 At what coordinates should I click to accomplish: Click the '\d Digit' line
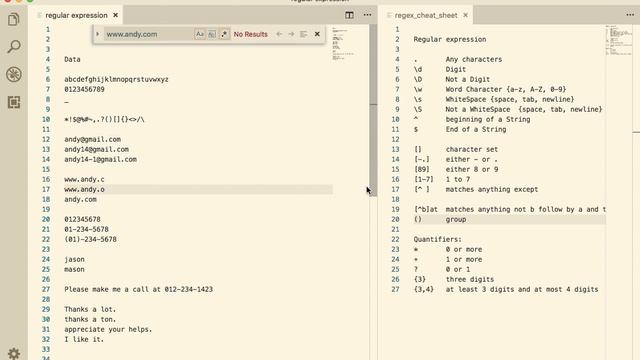[x=440, y=69]
